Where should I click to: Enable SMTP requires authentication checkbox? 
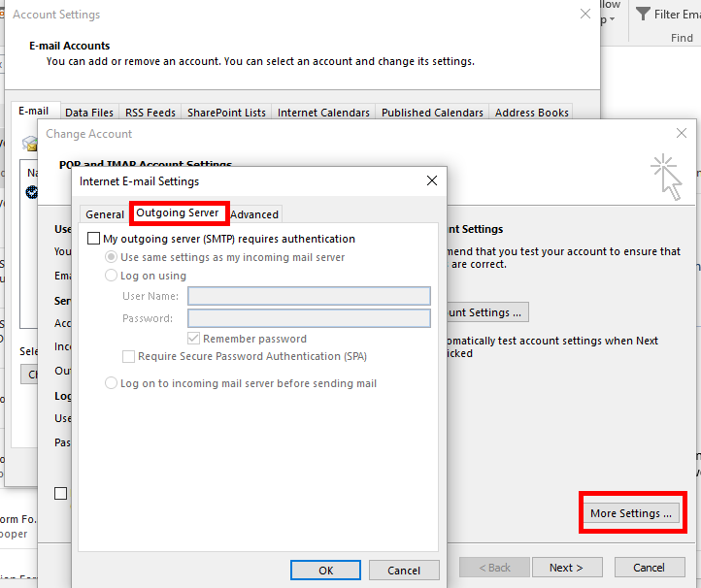point(93,238)
